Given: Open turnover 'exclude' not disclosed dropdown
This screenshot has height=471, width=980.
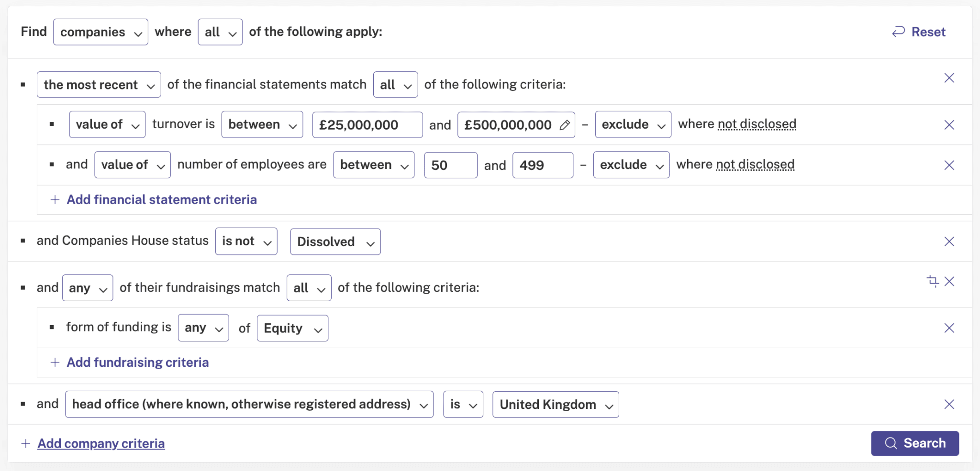Looking at the screenshot, I should tap(633, 125).
